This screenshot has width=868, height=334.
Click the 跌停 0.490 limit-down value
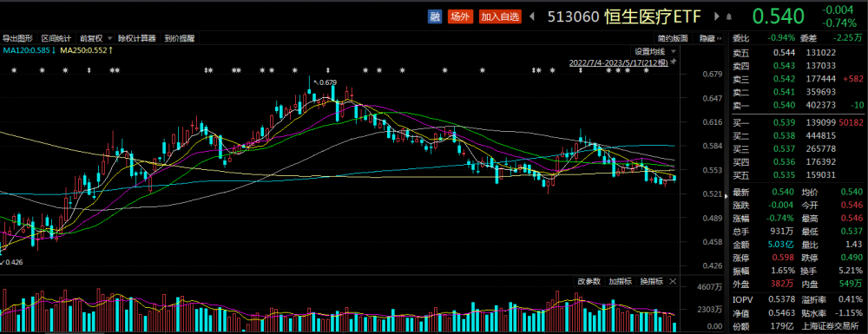coord(852,257)
